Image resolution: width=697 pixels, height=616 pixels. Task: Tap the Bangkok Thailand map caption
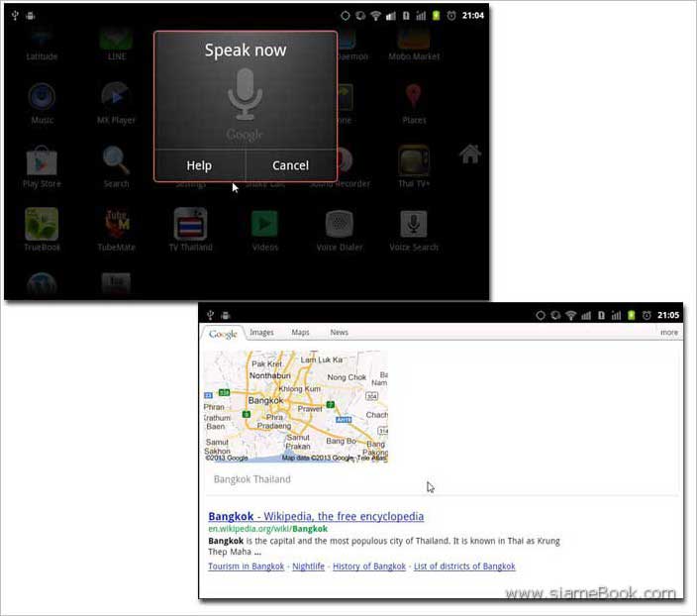(252, 479)
